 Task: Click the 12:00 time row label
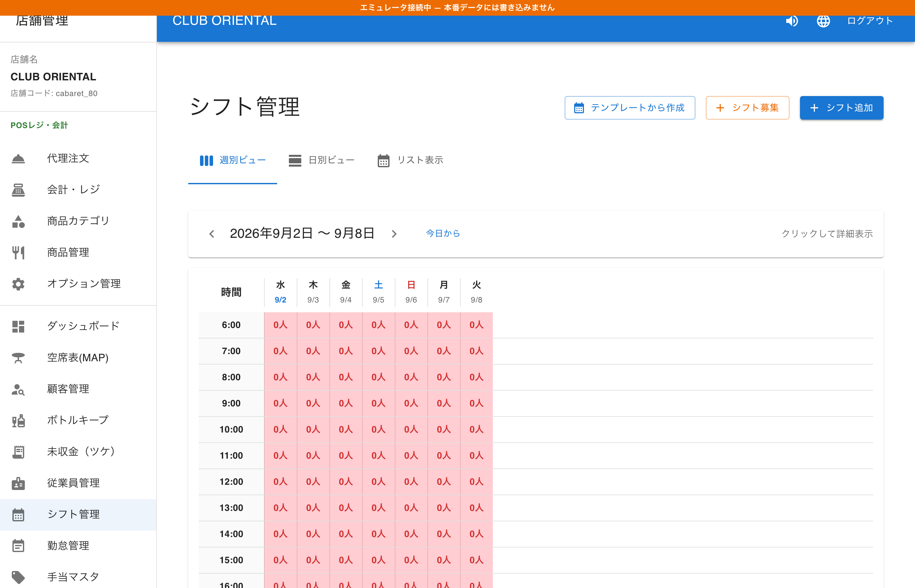[x=231, y=482]
